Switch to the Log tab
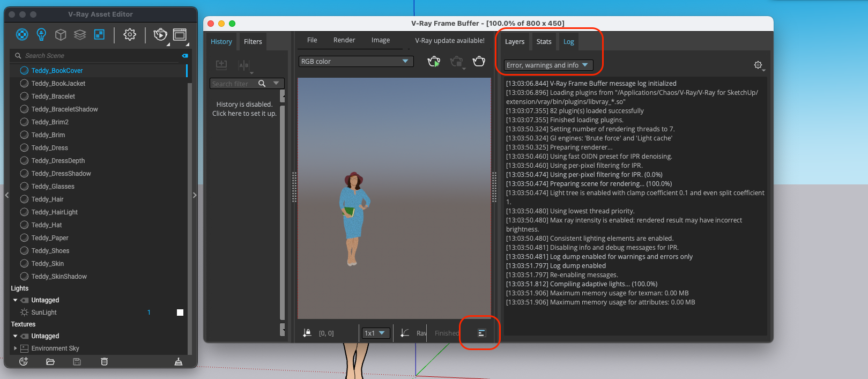The height and width of the screenshot is (379, 868). point(569,42)
